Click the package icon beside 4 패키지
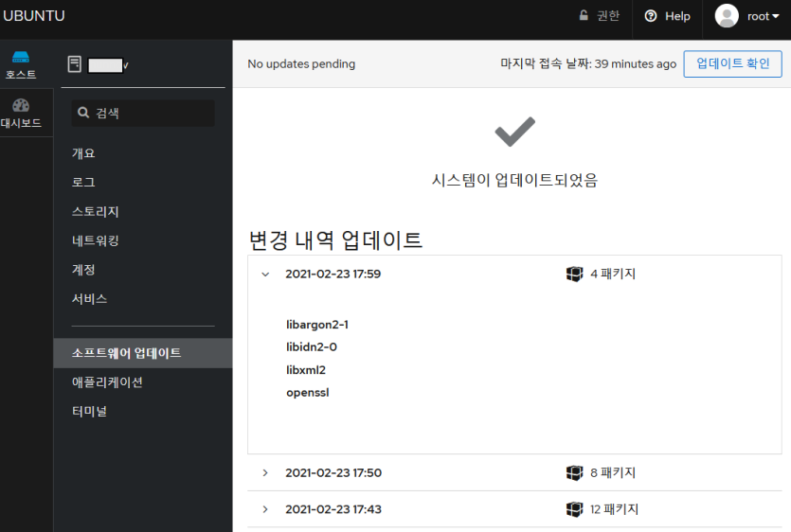 click(x=575, y=274)
